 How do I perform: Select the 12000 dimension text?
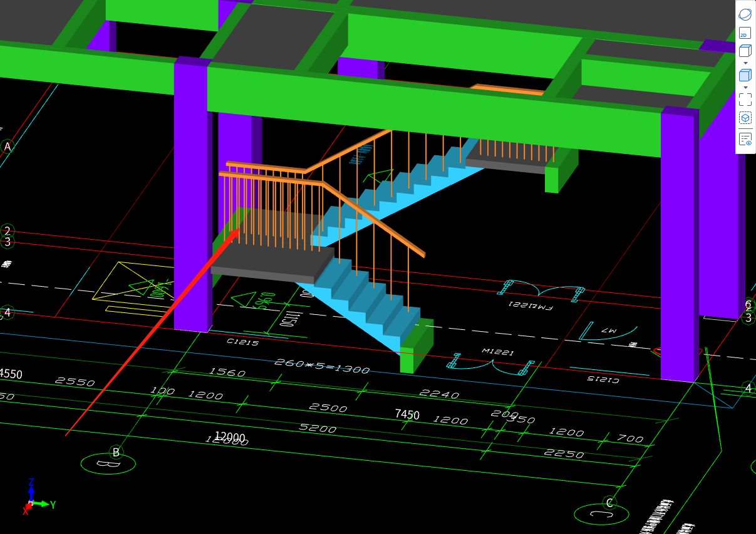(230, 437)
